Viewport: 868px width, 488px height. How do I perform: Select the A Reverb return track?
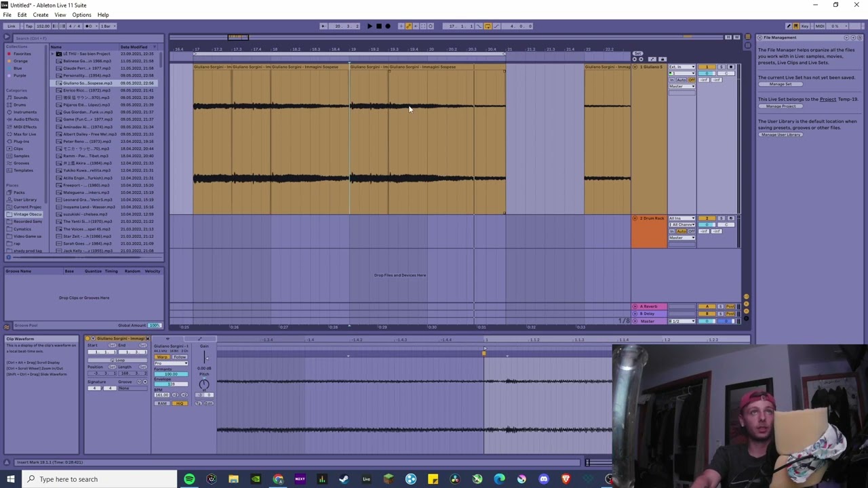649,306
